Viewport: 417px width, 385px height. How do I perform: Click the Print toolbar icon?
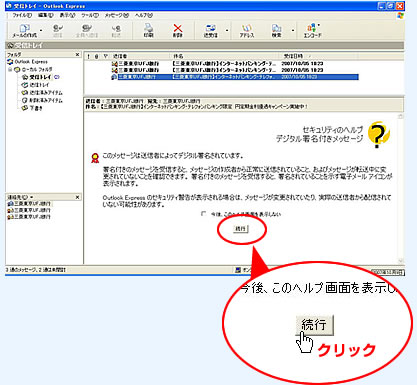click(x=149, y=30)
